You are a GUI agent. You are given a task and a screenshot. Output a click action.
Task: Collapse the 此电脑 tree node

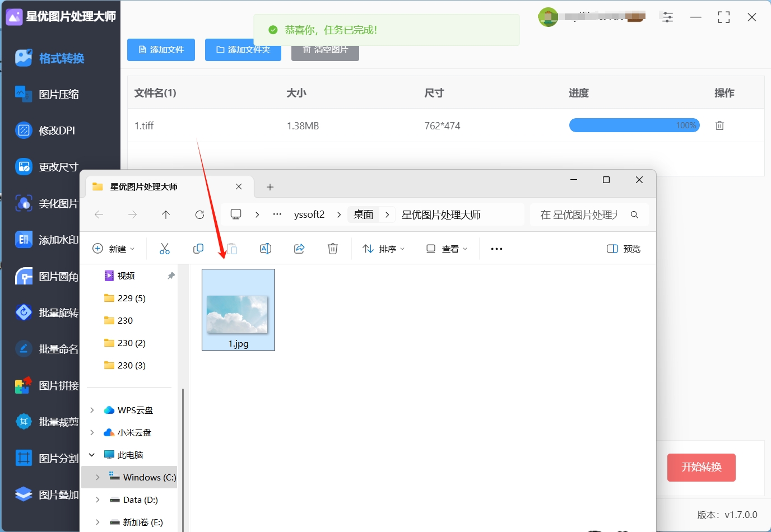pos(92,455)
